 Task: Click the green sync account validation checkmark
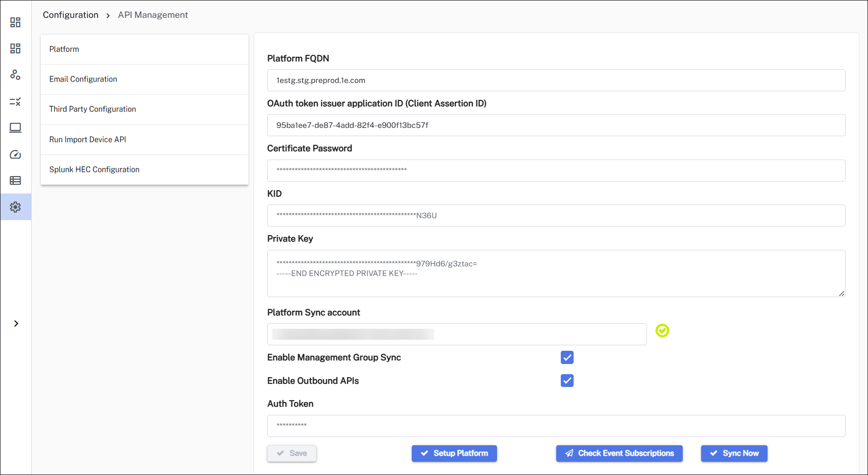click(662, 331)
